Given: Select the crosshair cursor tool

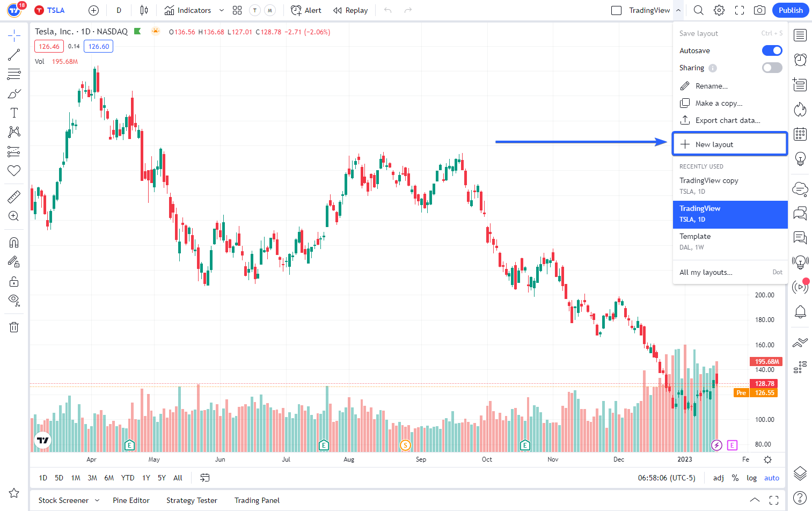Looking at the screenshot, I should tap(14, 36).
